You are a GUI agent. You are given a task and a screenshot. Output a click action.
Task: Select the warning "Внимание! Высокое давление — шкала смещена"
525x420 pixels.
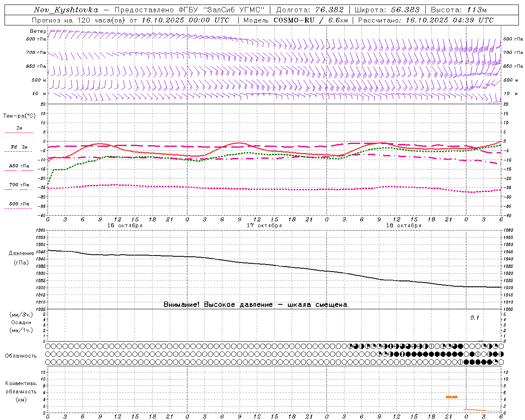[256, 305]
